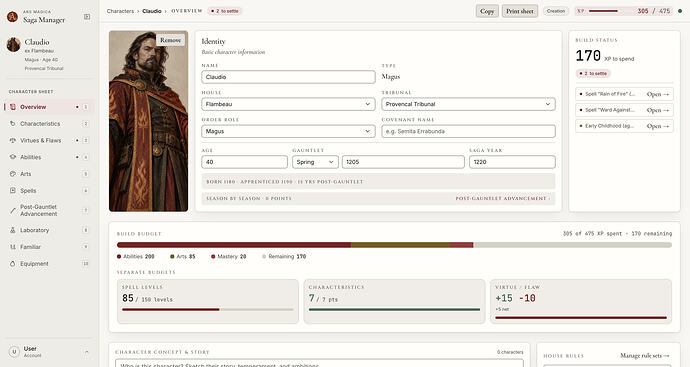
Task: Open the Abilities section
Action: [49, 157]
